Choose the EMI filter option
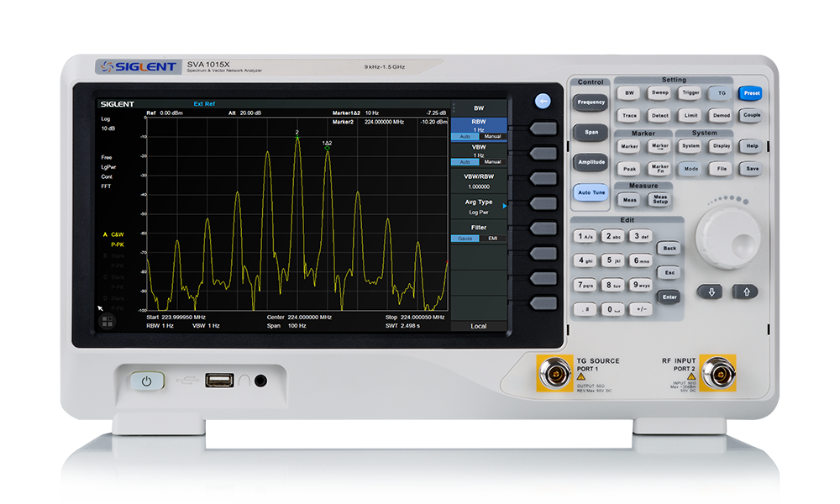The height and width of the screenshot is (504, 840). pyautogui.click(x=492, y=239)
